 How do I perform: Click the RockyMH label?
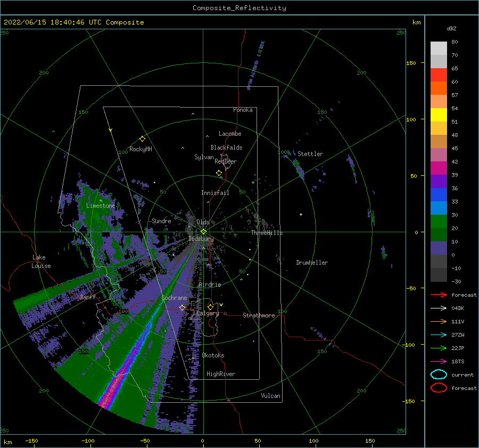tap(141, 149)
